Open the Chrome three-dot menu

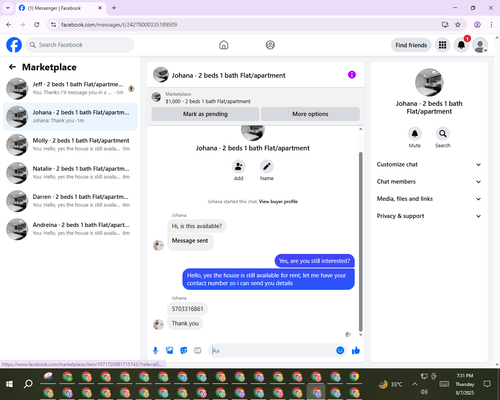491,24
